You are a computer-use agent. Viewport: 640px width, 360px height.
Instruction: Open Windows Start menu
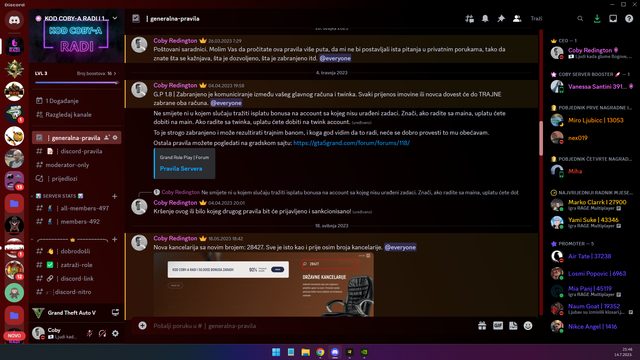[276, 352]
